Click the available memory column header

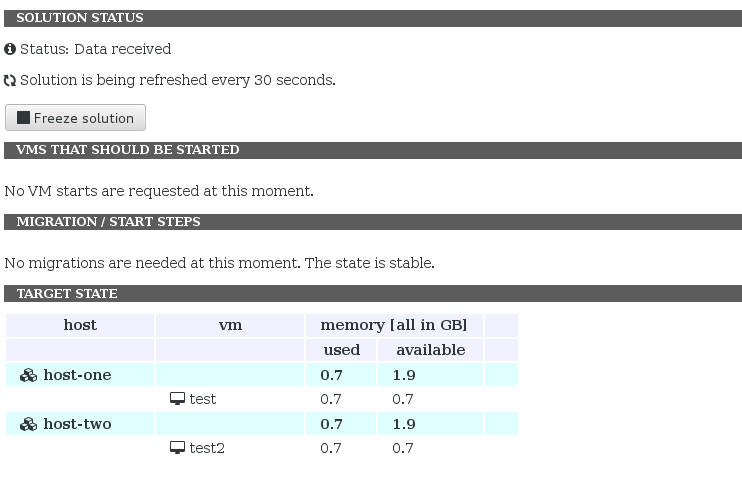(430, 350)
